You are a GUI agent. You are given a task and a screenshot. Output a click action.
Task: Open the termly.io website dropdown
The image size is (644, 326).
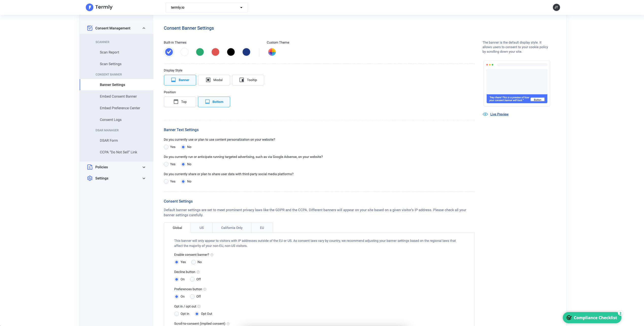click(207, 7)
